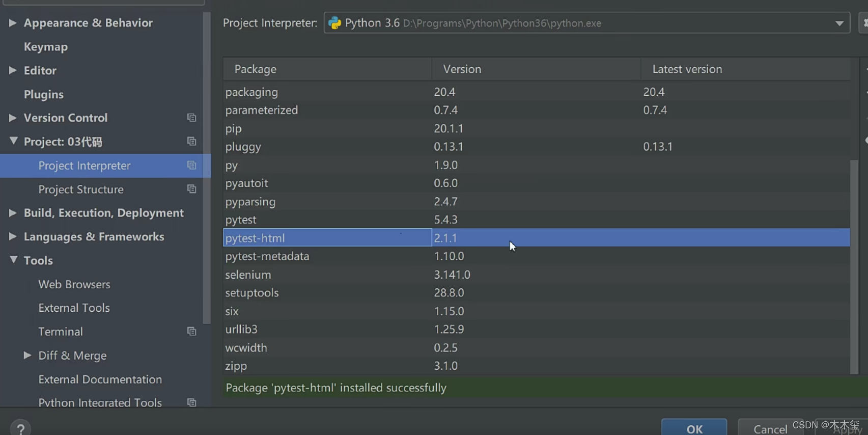868x435 pixels.
Task: Expand Build, Execution, Deployment section
Action: [13, 212]
